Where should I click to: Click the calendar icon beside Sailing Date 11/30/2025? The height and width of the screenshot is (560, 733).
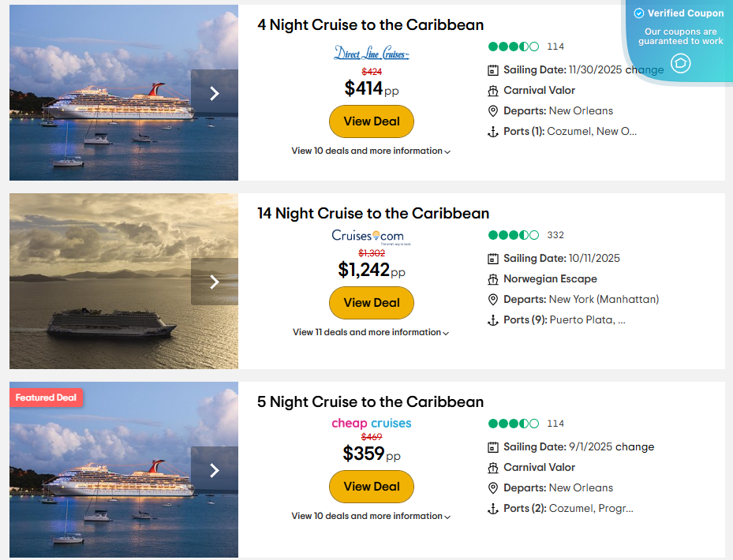click(x=492, y=70)
